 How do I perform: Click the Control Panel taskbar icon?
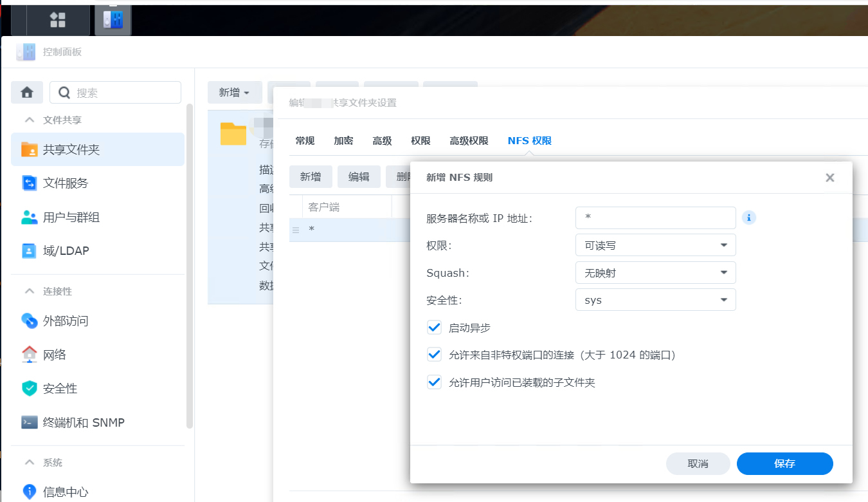click(x=113, y=20)
